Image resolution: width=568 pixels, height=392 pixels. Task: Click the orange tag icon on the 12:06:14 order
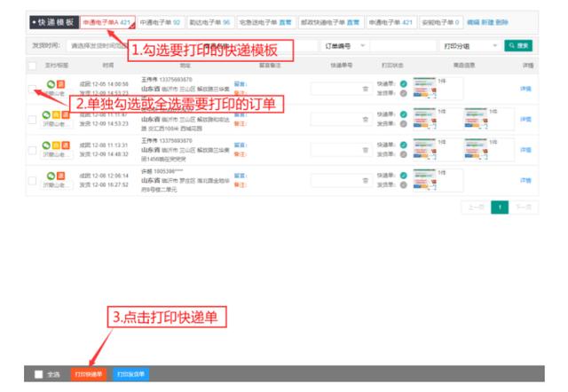click(61, 176)
